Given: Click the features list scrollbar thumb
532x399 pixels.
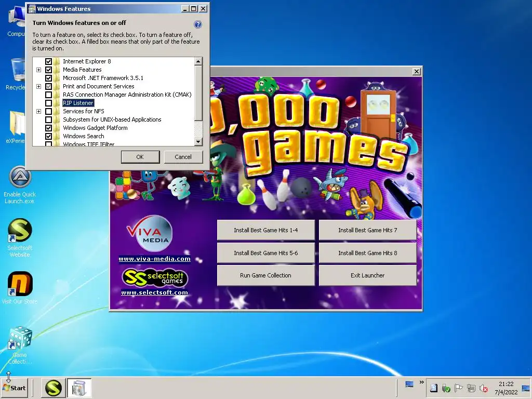Looking at the screenshot, I should click(198, 93).
